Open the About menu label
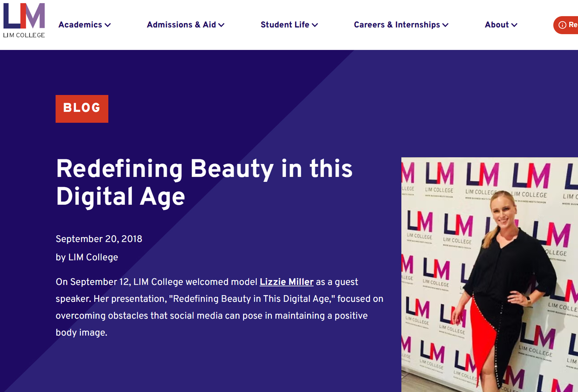 496,25
